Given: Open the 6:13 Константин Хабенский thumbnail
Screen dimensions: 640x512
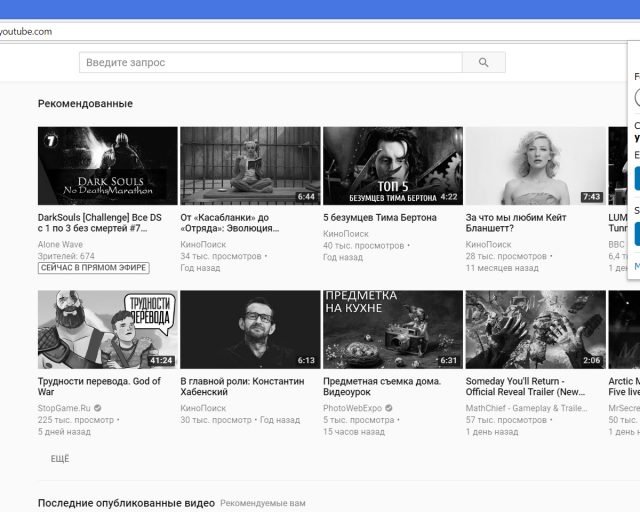Looking at the screenshot, I should [250, 329].
